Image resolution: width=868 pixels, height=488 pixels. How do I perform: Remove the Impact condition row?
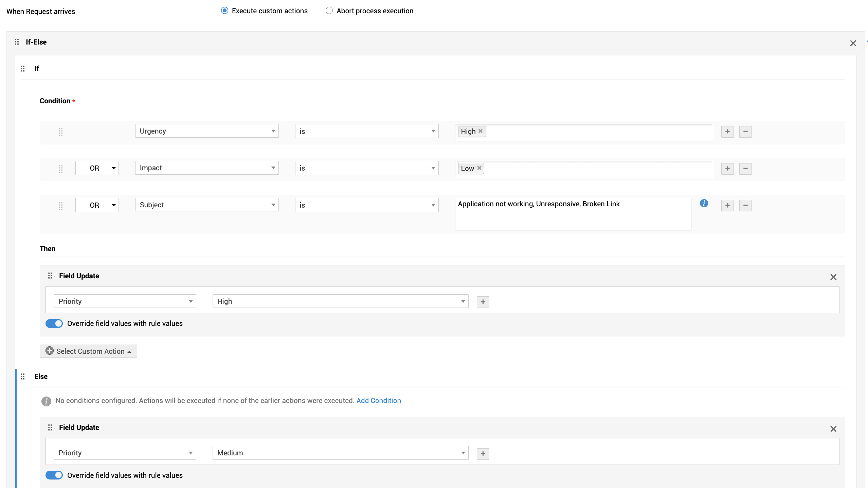click(x=745, y=169)
